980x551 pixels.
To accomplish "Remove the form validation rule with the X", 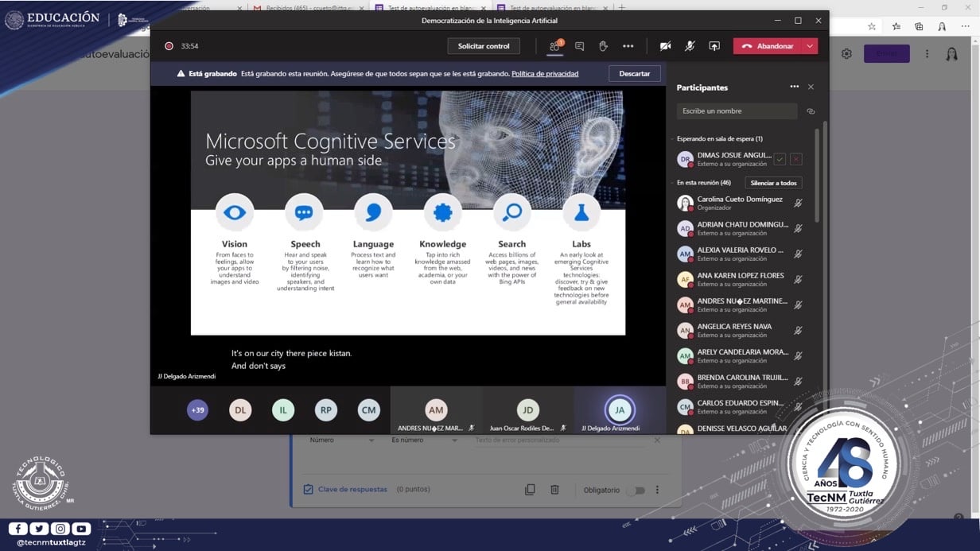I will [657, 440].
